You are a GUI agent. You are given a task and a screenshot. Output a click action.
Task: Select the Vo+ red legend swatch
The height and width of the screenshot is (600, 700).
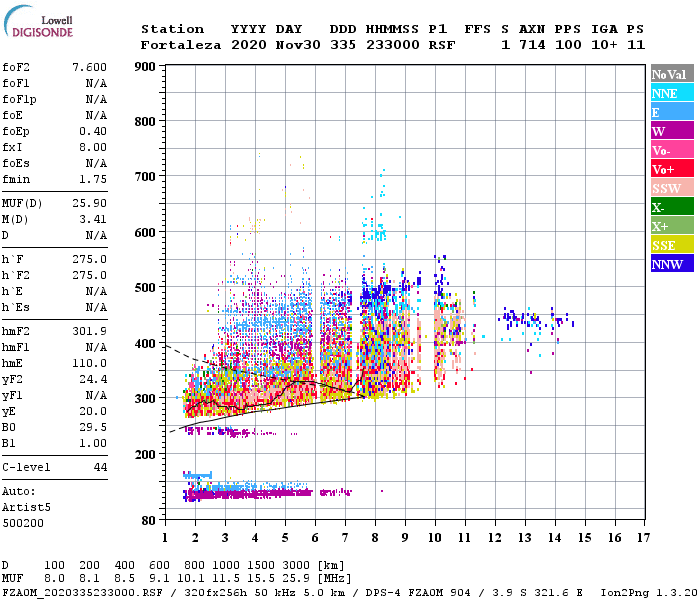pos(672,169)
